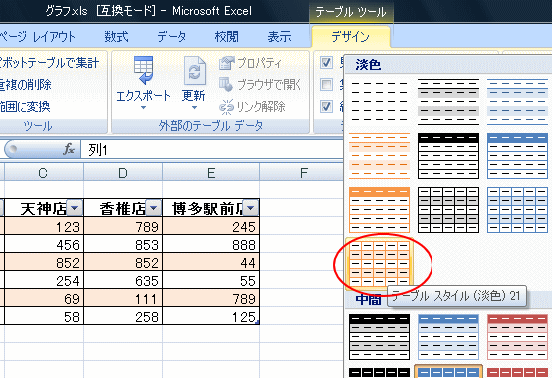
Task: Select cell containing 125
Action: tap(211, 316)
